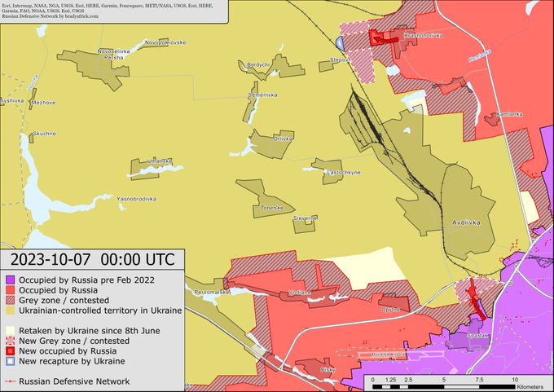Click the Sieverne label
Screen dimensions: 554x392
305,218
